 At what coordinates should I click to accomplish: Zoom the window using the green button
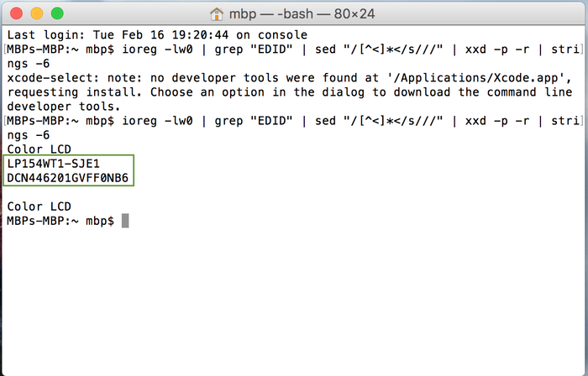coord(57,13)
